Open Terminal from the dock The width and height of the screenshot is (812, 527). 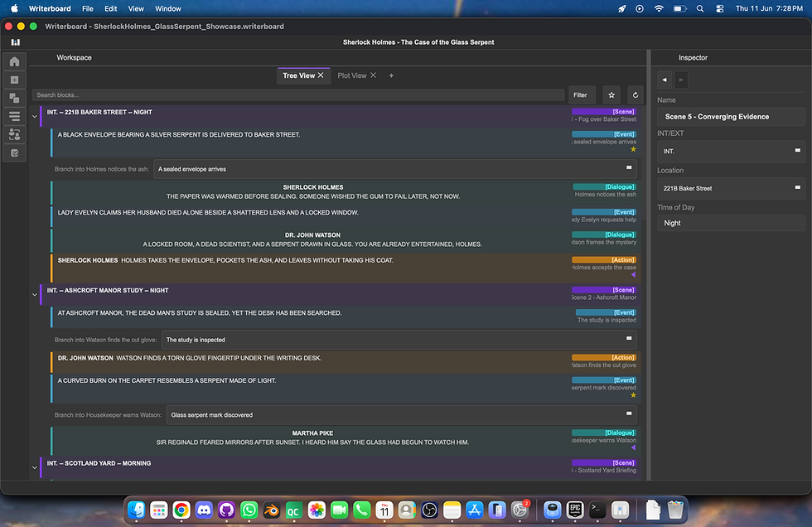click(597, 510)
